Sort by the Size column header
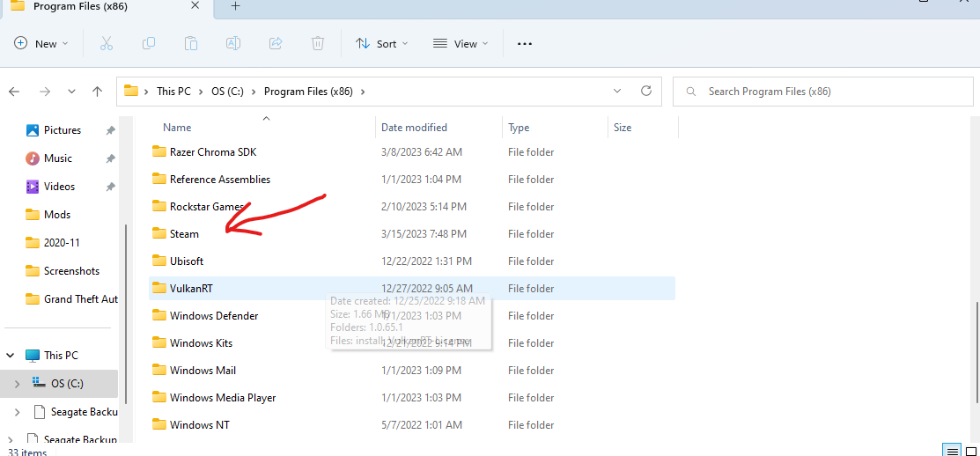Image resolution: width=980 pixels, height=456 pixels. 623,128
